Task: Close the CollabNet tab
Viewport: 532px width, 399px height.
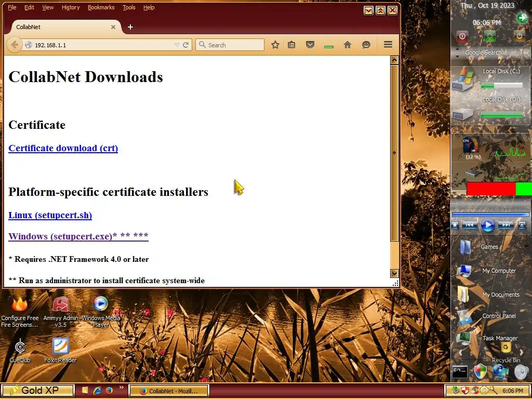Action: (x=113, y=27)
